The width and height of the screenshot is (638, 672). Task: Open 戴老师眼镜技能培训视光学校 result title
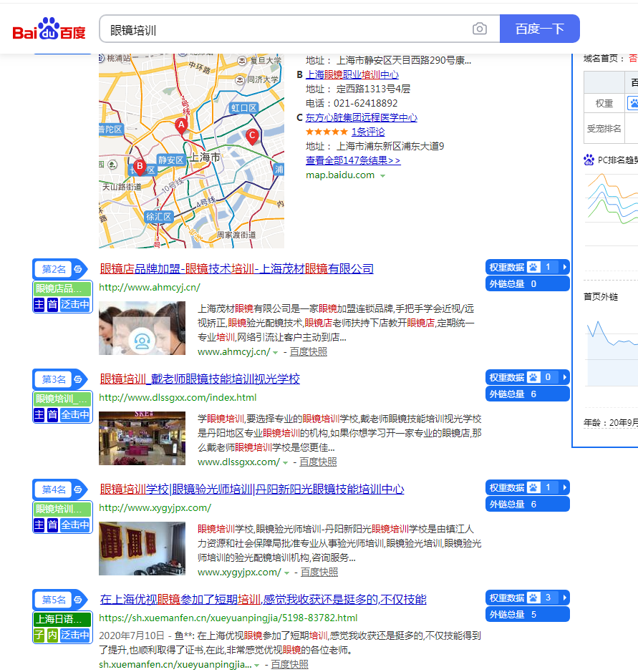[200, 379]
